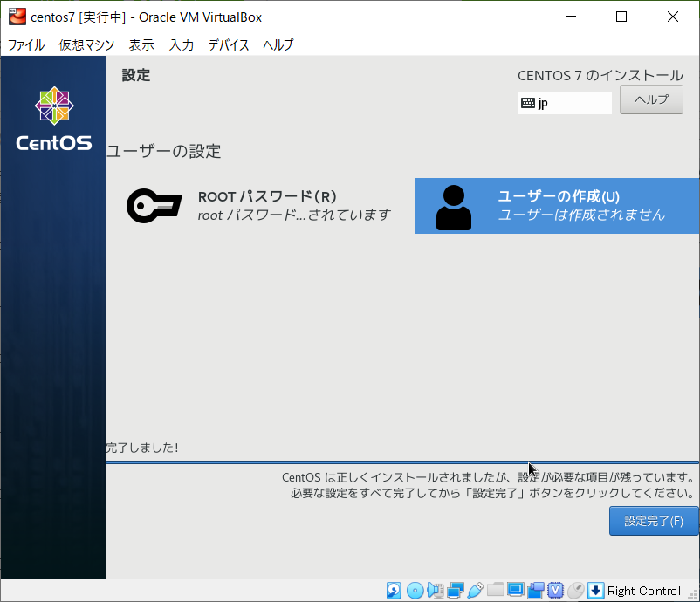Click the keyboard capture arrow icon
Screen dimensions: 700x602
(x=595, y=591)
